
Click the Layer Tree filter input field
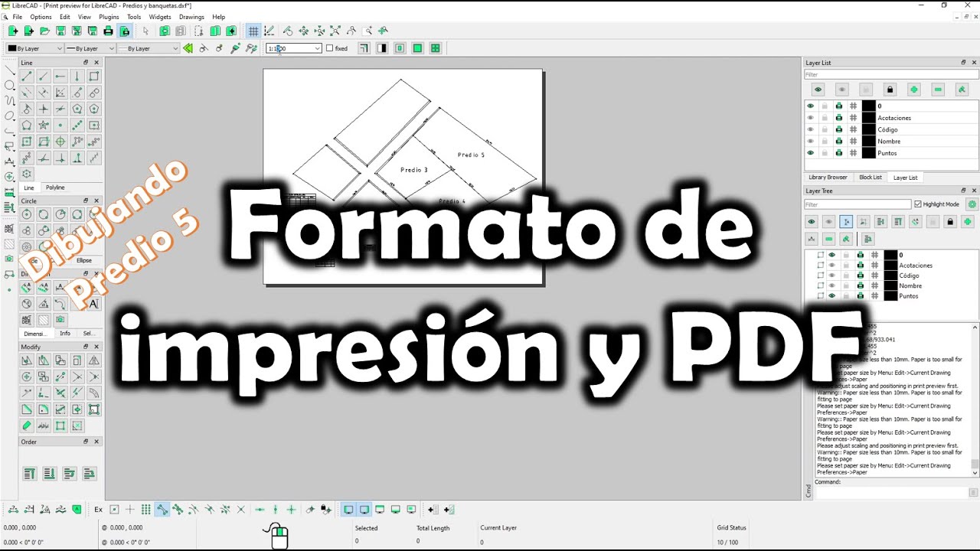857,204
